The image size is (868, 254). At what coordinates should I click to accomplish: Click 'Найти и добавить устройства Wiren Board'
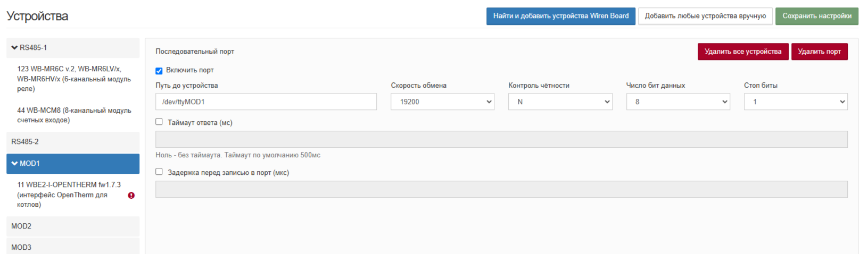tap(561, 16)
